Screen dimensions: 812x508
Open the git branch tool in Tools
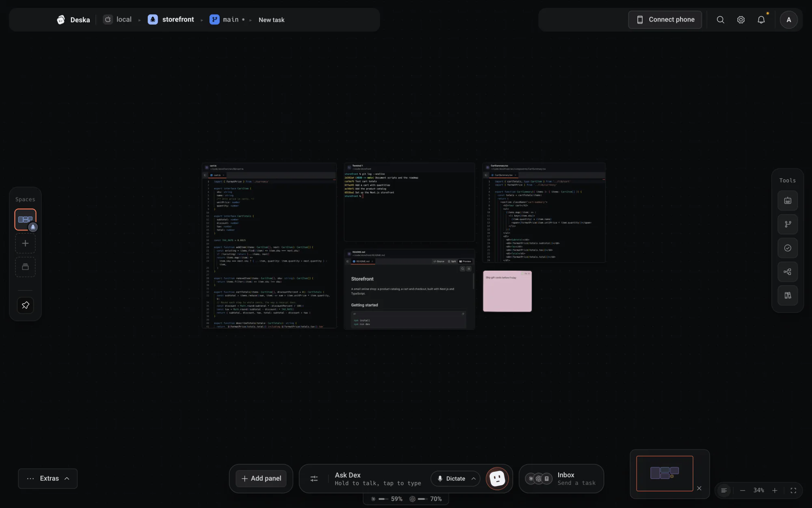tap(787, 224)
